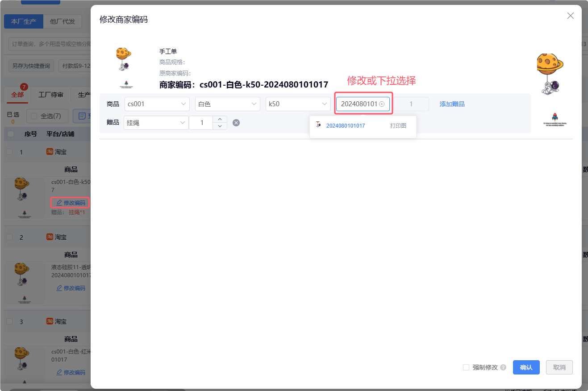The image size is (588, 391).
Task: Click Taobao icon in order row 1
Action: click(50, 152)
